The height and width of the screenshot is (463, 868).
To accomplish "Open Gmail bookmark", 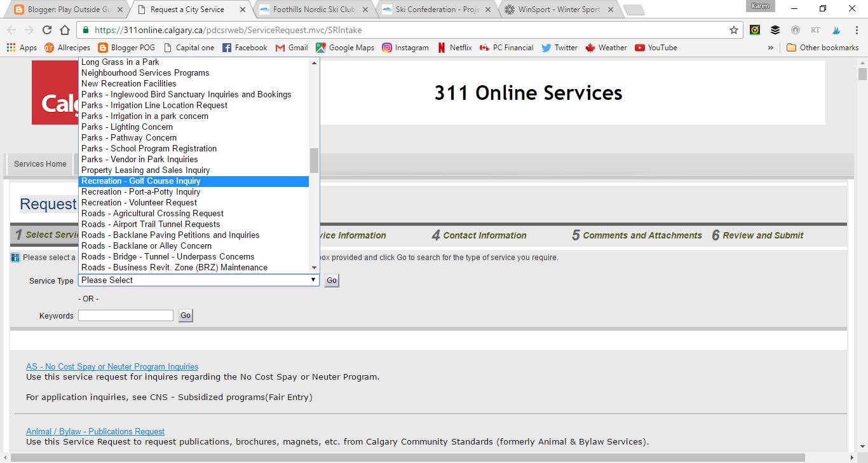I will click(x=292, y=48).
